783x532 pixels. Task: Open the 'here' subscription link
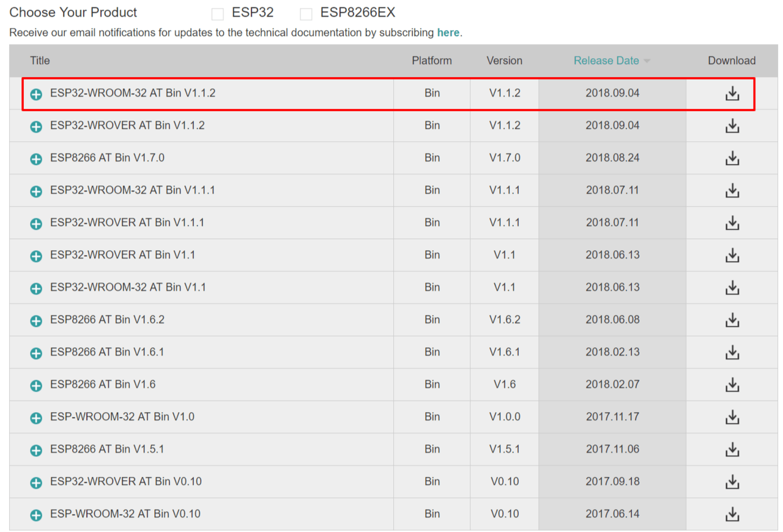(448, 32)
